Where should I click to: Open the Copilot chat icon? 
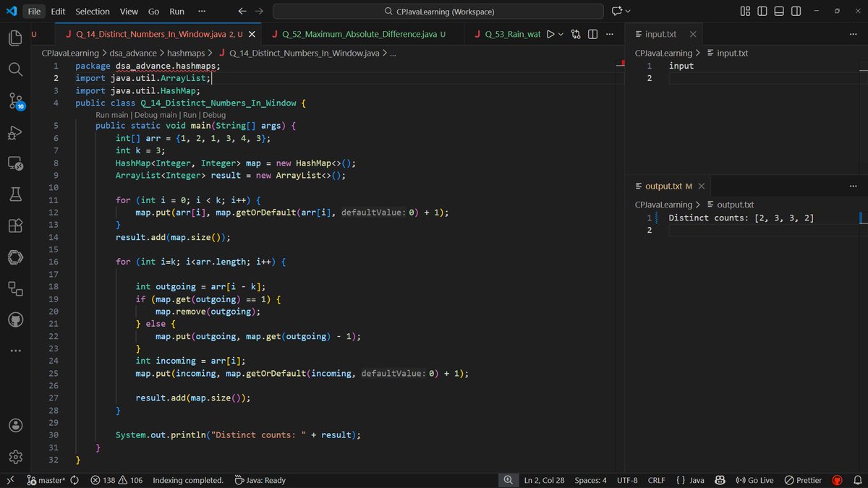point(617,12)
